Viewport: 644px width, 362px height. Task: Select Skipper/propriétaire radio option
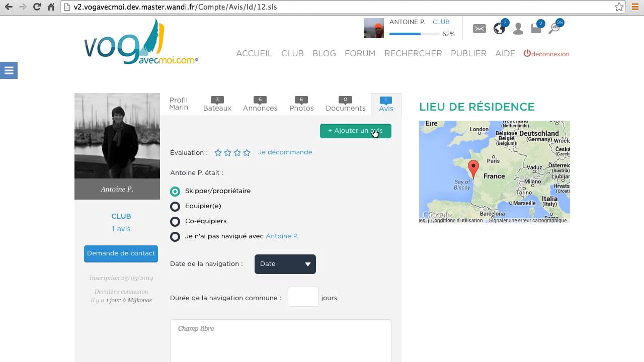coord(175,192)
